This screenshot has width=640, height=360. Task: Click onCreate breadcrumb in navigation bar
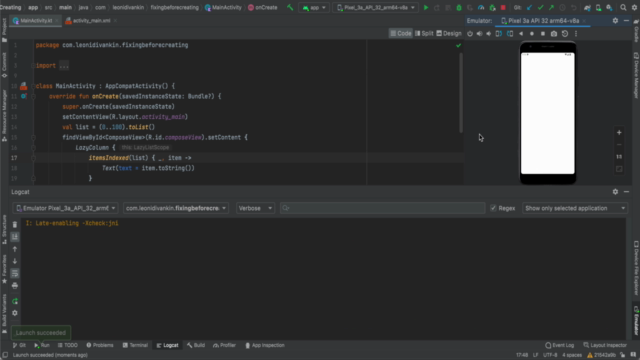[x=262, y=8]
